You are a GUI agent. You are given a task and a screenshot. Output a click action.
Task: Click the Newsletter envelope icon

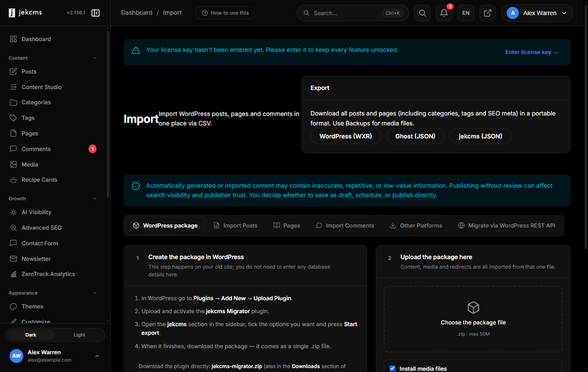point(13,259)
